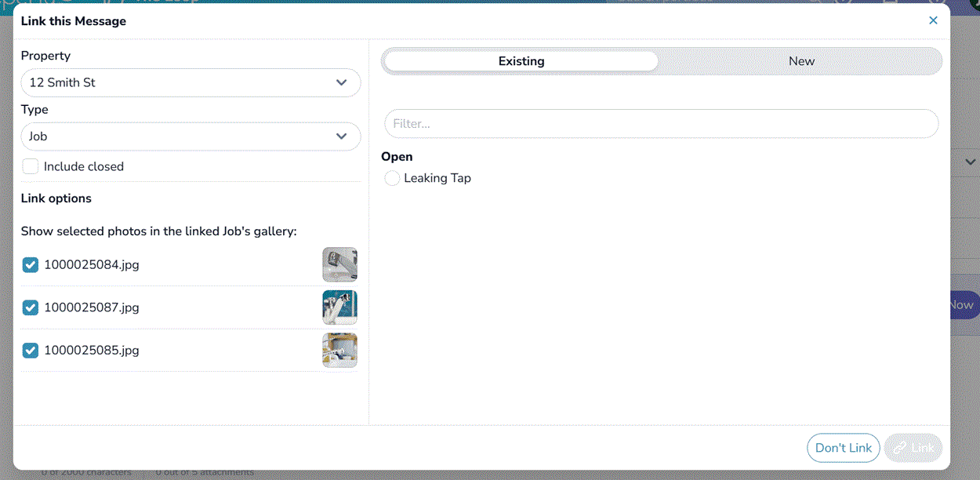Click the Link button
Screen dimensions: 980x480
(913, 448)
